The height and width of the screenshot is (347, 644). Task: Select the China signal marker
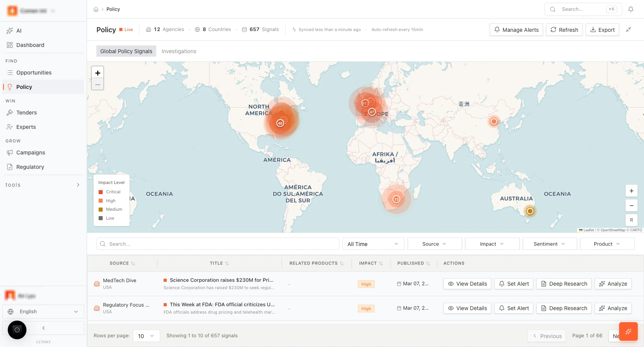[494, 121]
